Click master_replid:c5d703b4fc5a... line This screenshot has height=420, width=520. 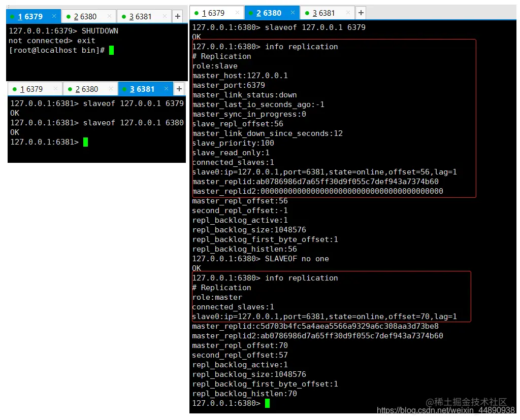coord(315,326)
